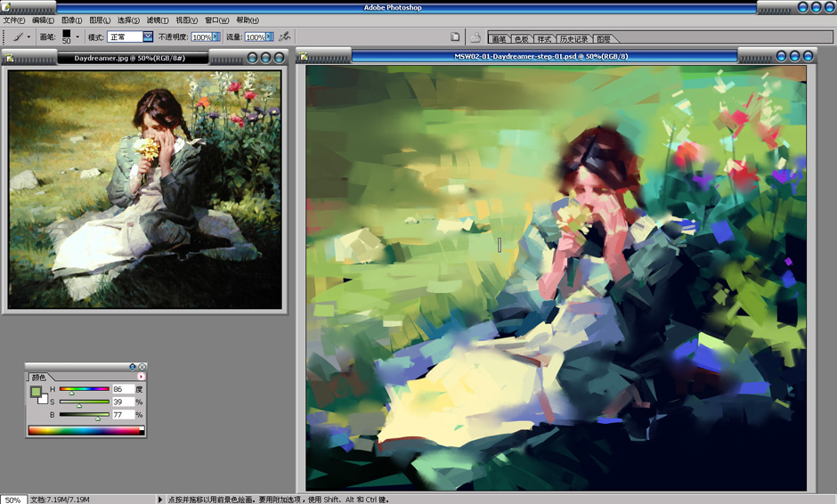Click the Daydreamer.jpg window document icon
This screenshot has width=837, height=504.
tap(10, 58)
